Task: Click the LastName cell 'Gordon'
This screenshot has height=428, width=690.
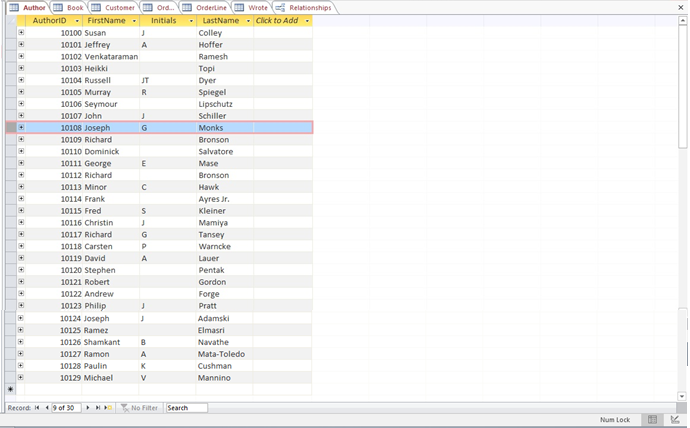Action: coord(225,282)
